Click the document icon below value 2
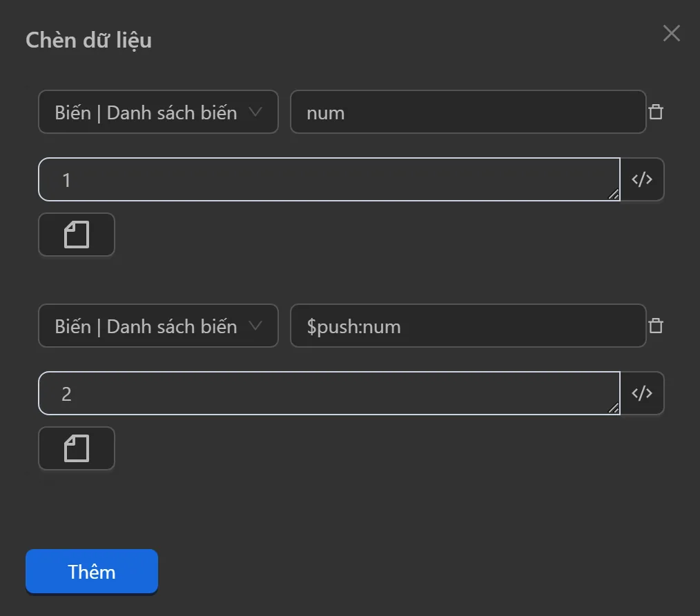Screen dimensions: 700x616 (76, 448)
